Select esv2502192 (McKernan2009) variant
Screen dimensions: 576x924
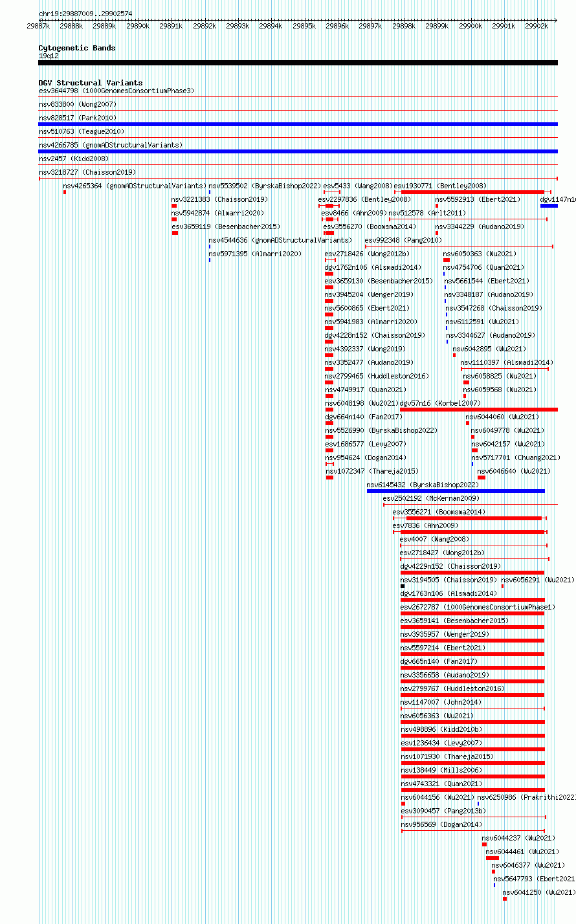click(431, 498)
